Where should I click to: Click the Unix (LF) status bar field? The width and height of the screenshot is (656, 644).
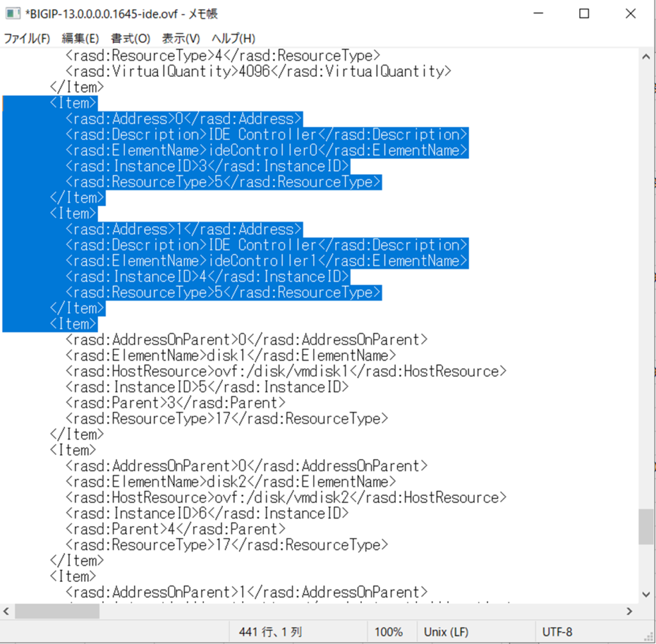tap(446, 632)
